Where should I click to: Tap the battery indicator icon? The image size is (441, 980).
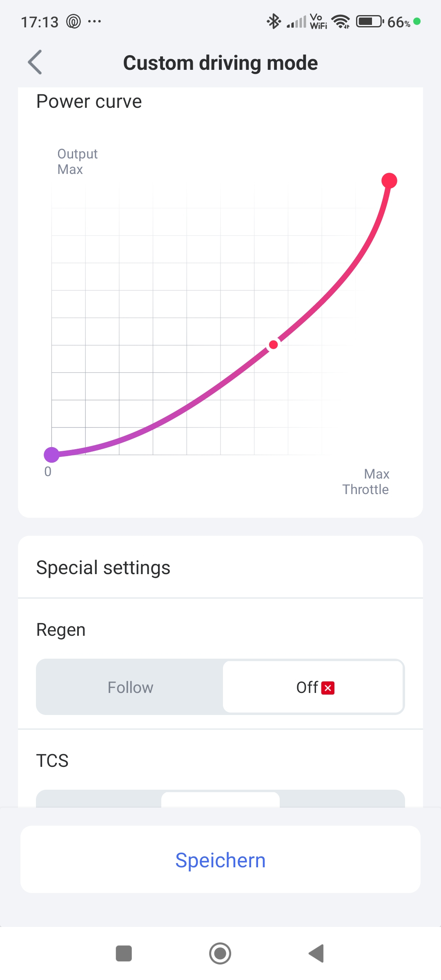(370, 21)
